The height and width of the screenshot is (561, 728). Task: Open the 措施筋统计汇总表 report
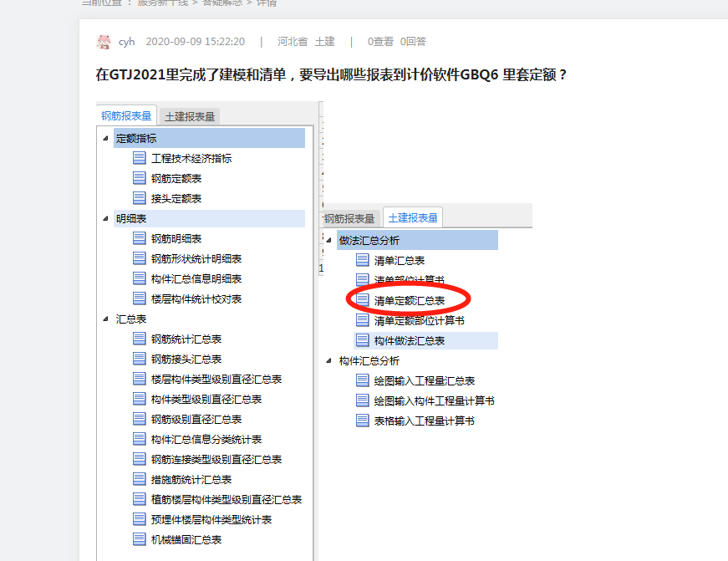(x=191, y=479)
